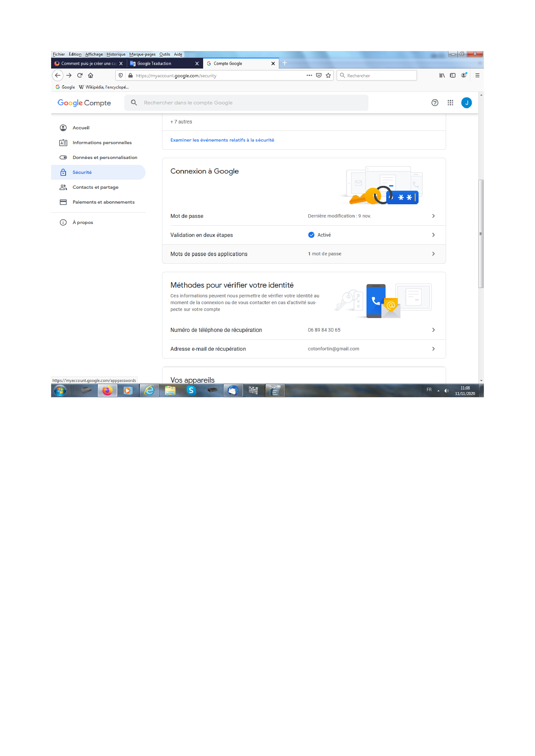Open the Aide menu
The image size is (535, 756).
click(x=178, y=54)
